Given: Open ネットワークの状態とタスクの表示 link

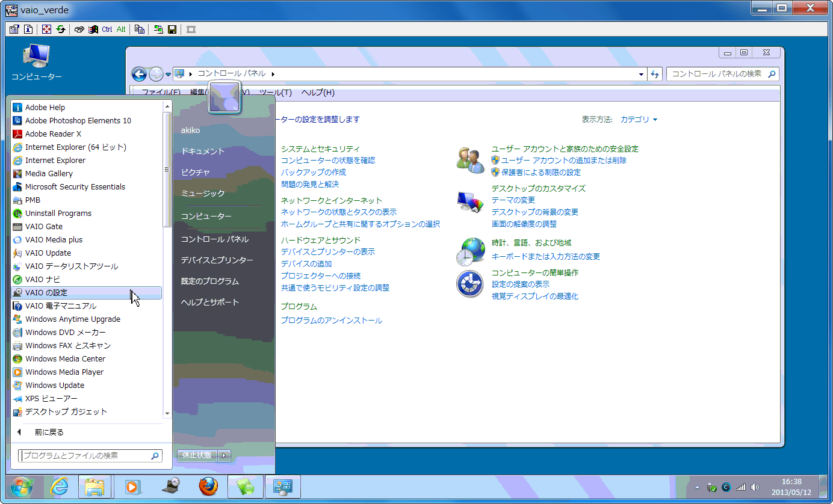Looking at the screenshot, I should [339, 212].
